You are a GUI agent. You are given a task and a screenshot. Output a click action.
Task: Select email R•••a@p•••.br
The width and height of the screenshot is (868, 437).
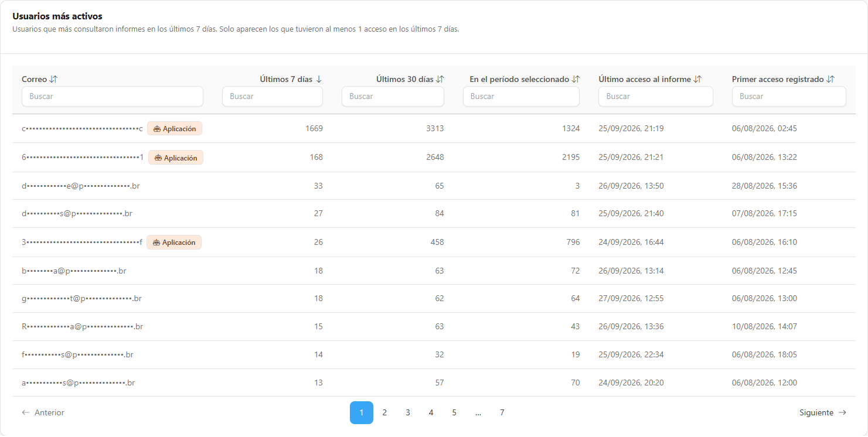pyautogui.click(x=83, y=326)
